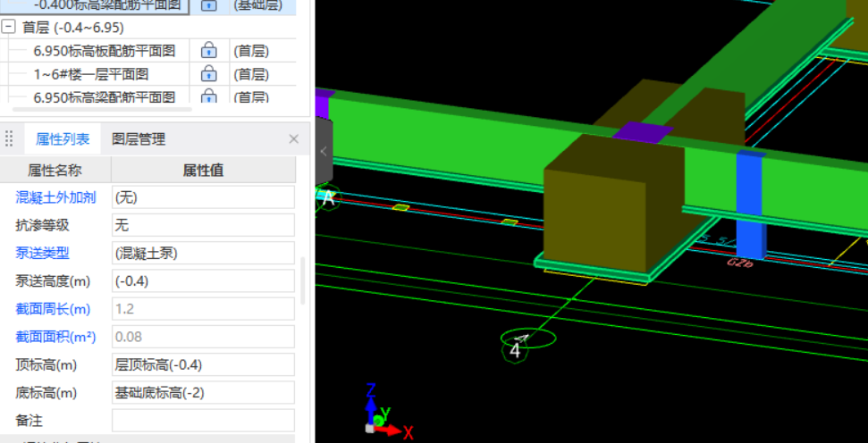Screen dimensions: 868x443
Task: Click the empty 备注 value field
Action: [203, 421]
